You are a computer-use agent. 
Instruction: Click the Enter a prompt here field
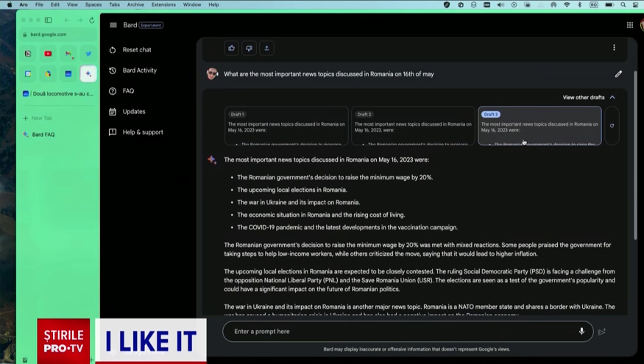pos(397,332)
